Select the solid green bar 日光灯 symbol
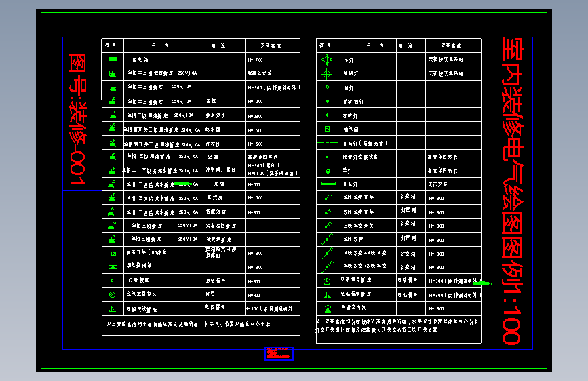The image size is (588, 381). [x=328, y=184]
